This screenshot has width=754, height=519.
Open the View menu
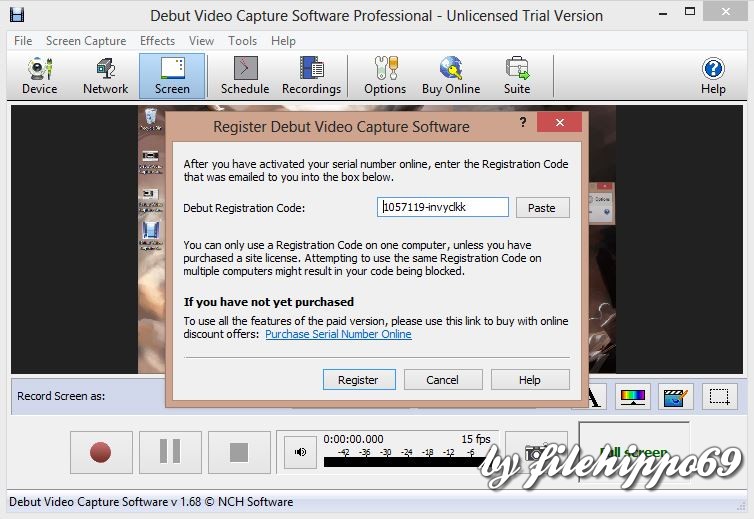pos(201,41)
